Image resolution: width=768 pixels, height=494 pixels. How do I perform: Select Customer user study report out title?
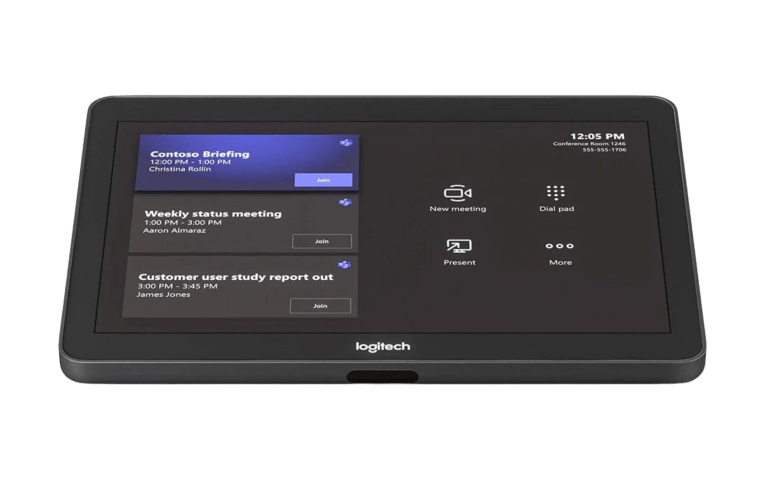[236, 277]
